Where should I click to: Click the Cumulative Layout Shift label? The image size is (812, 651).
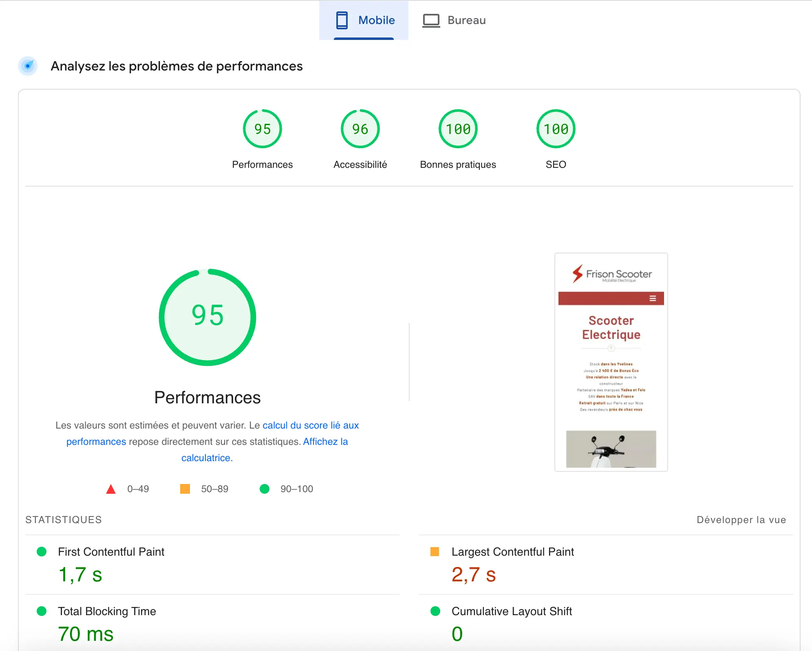(512, 611)
